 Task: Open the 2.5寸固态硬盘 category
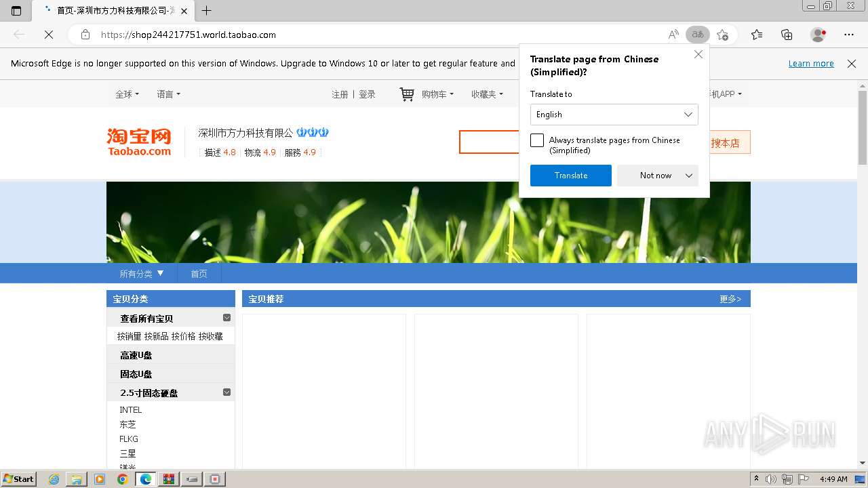pyautogui.click(x=149, y=393)
